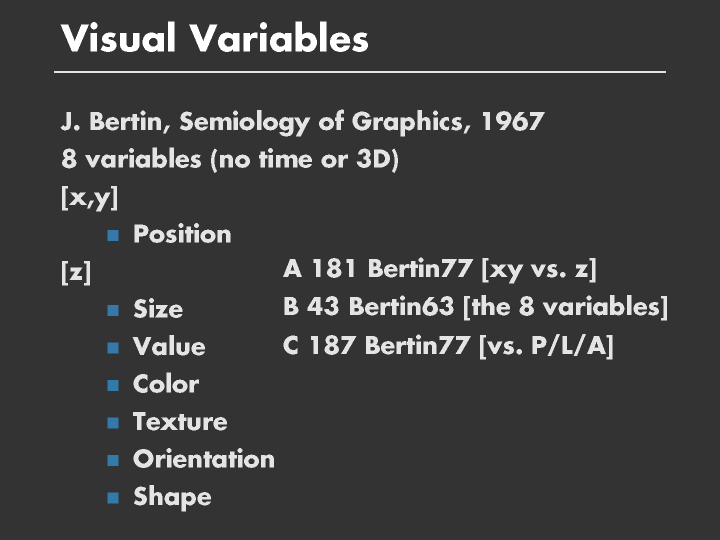Open reference A 181 Bertin77 [xy vs. z]
Viewport: 720px width, 540px height.
440,270
